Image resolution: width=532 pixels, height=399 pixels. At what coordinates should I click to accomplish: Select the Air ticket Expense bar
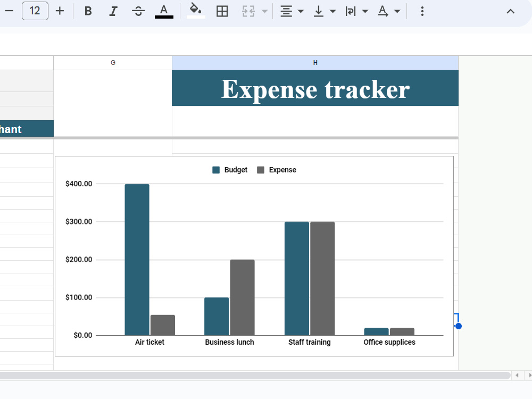pyautogui.click(x=163, y=325)
